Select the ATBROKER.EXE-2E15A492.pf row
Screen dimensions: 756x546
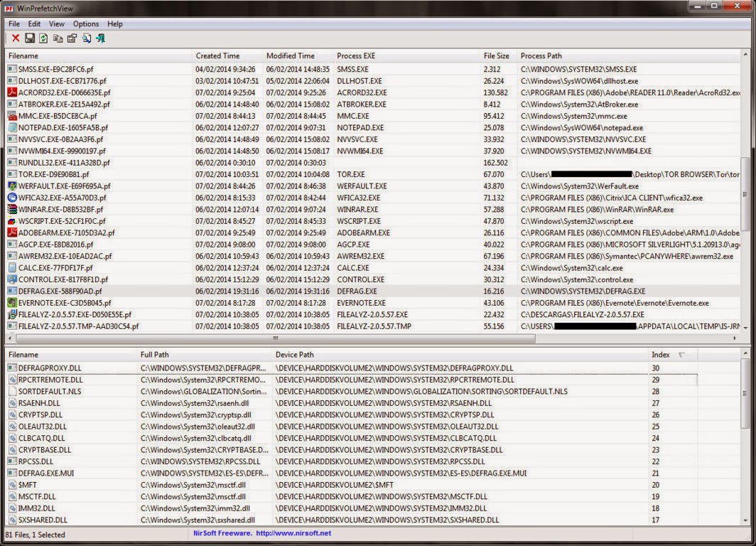[373, 105]
